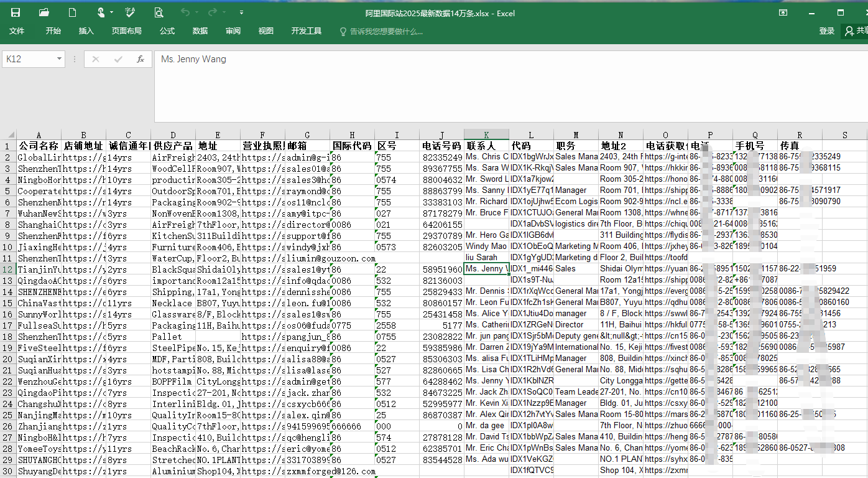The height and width of the screenshot is (478, 868).
Task: Select header cell 店铺地址
Action: pos(84,146)
